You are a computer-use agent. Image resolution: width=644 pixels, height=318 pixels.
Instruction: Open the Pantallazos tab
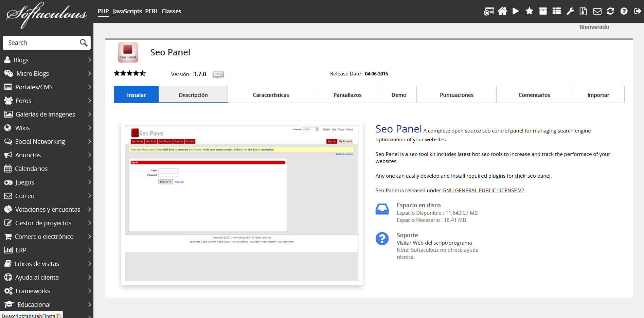[x=347, y=95]
